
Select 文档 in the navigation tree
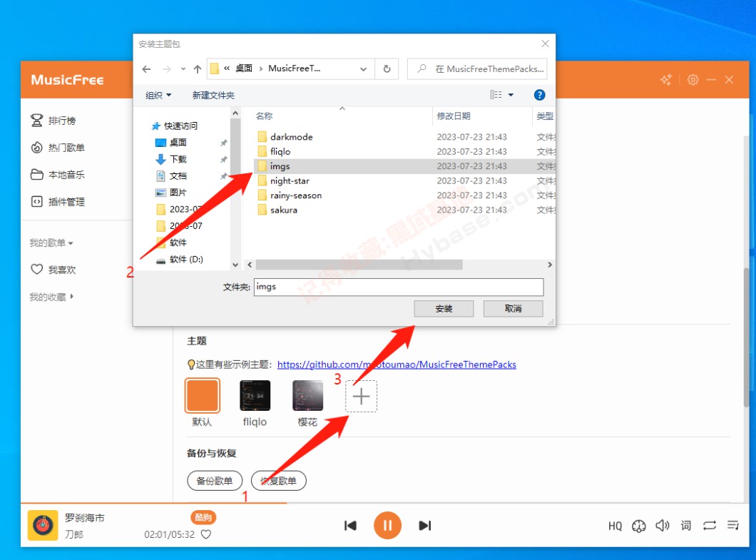pyautogui.click(x=172, y=175)
